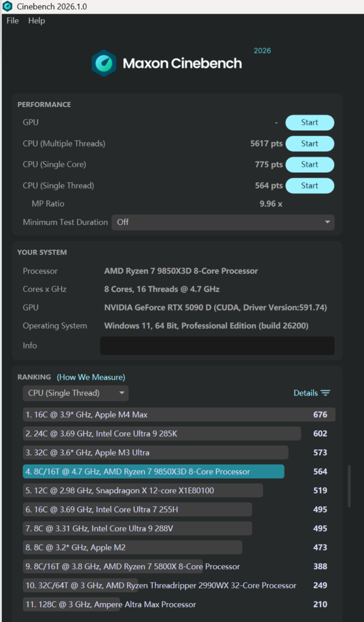
Task: Select the highlighted Ryzen 7 9850X3D ranking entry
Action: [153, 472]
